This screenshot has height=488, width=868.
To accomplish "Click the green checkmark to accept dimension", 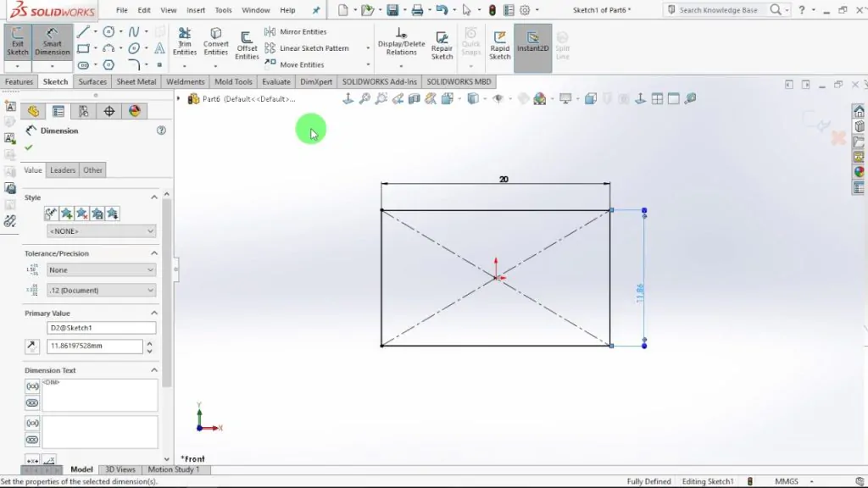I will click(x=29, y=147).
